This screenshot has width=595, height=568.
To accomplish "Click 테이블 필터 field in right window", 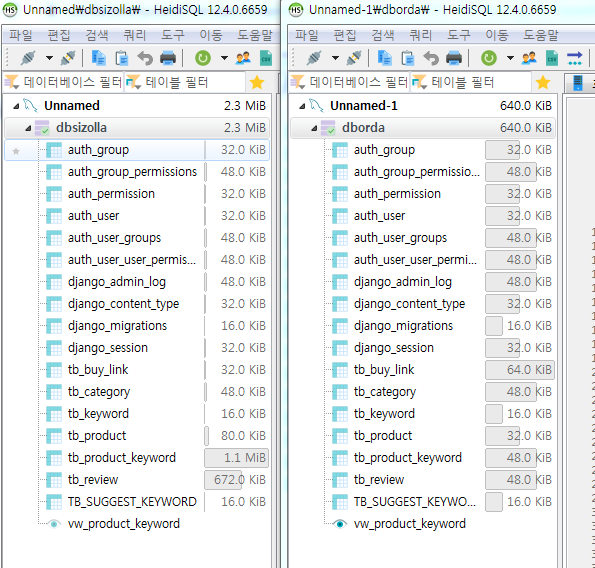I will tap(471, 82).
